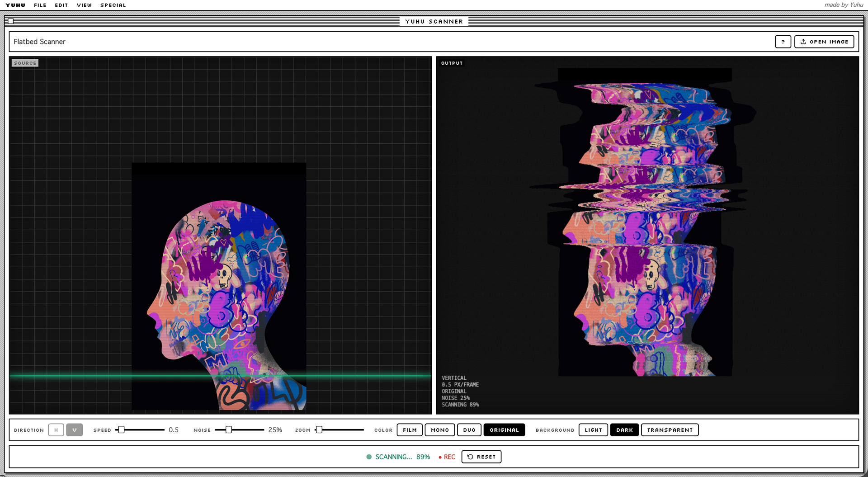Click the red REC indicator

(447, 457)
